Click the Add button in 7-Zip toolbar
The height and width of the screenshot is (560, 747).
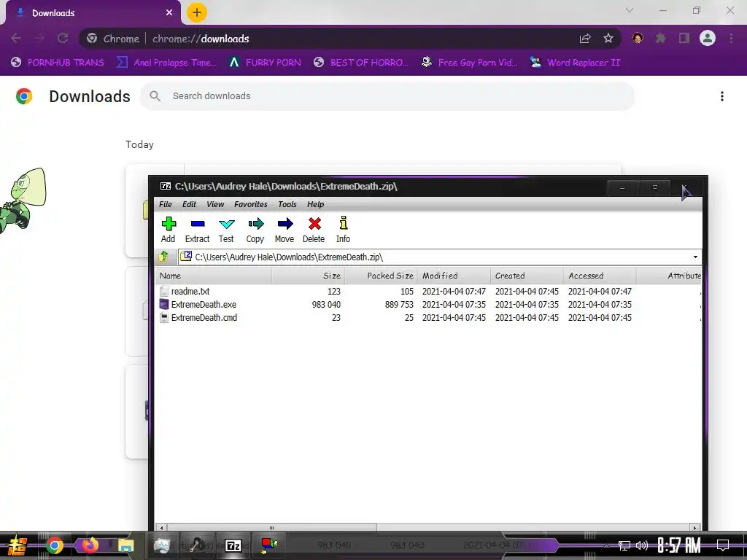tap(169, 230)
